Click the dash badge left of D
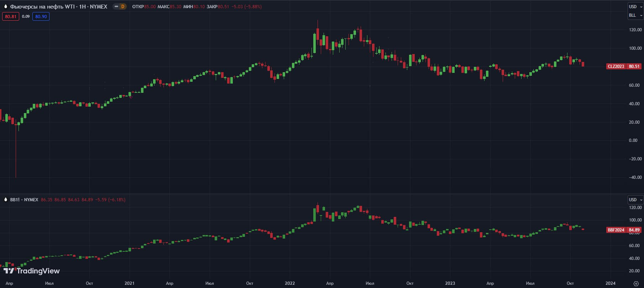 pyautogui.click(x=116, y=6)
